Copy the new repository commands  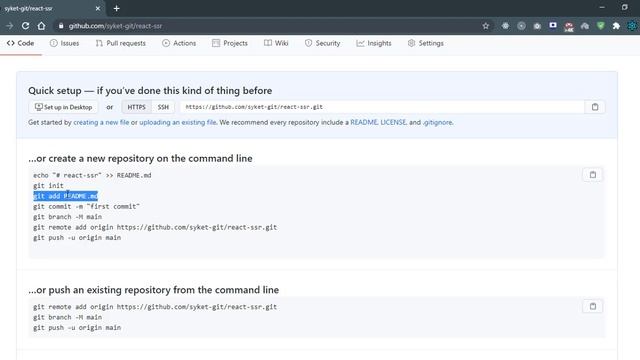click(593, 175)
